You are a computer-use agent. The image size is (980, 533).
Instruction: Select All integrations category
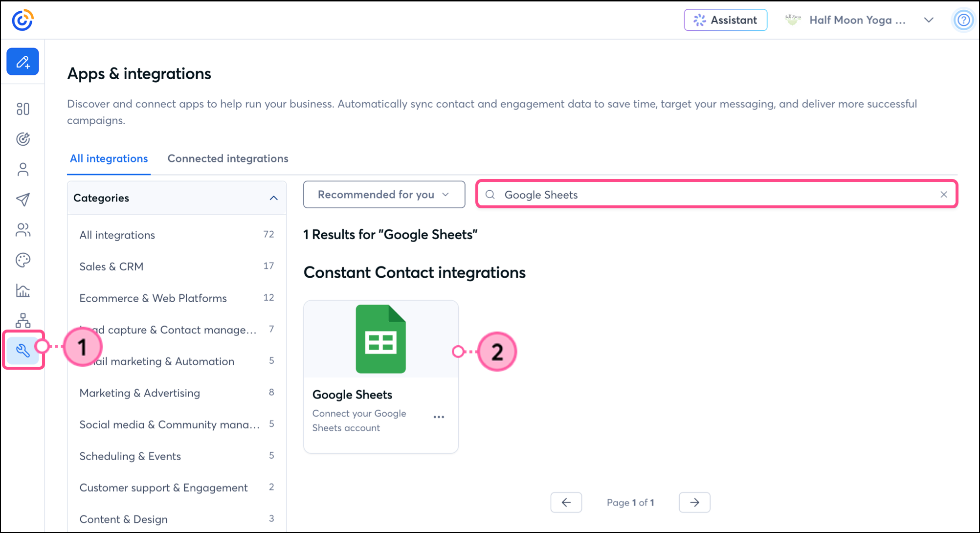[177, 235]
